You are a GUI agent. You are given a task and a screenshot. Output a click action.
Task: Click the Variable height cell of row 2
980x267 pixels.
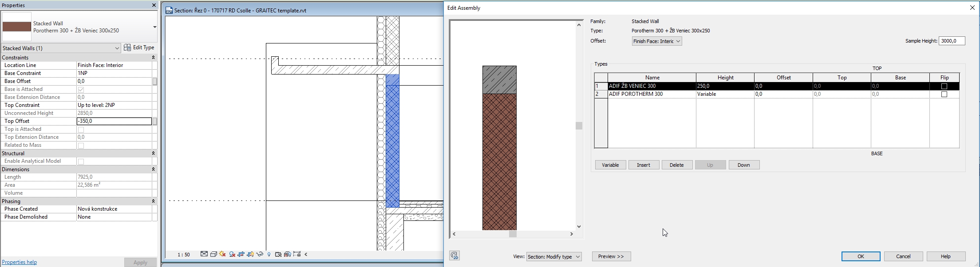point(725,94)
